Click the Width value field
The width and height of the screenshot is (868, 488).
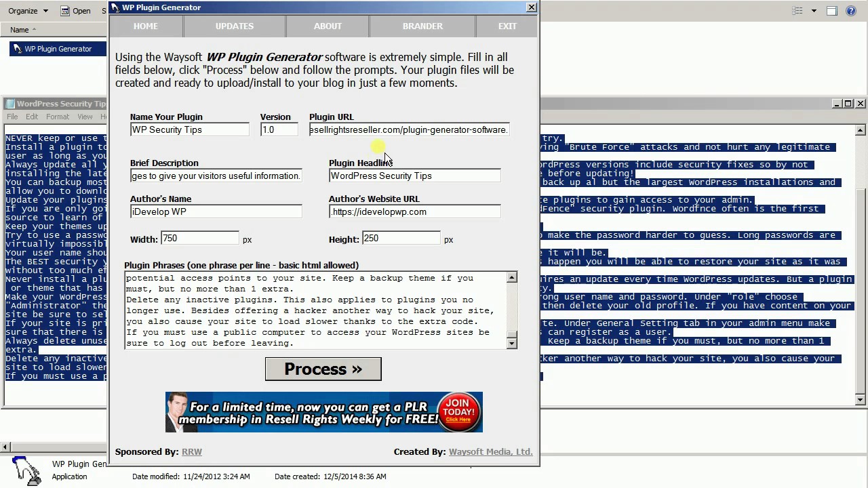click(199, 238)
